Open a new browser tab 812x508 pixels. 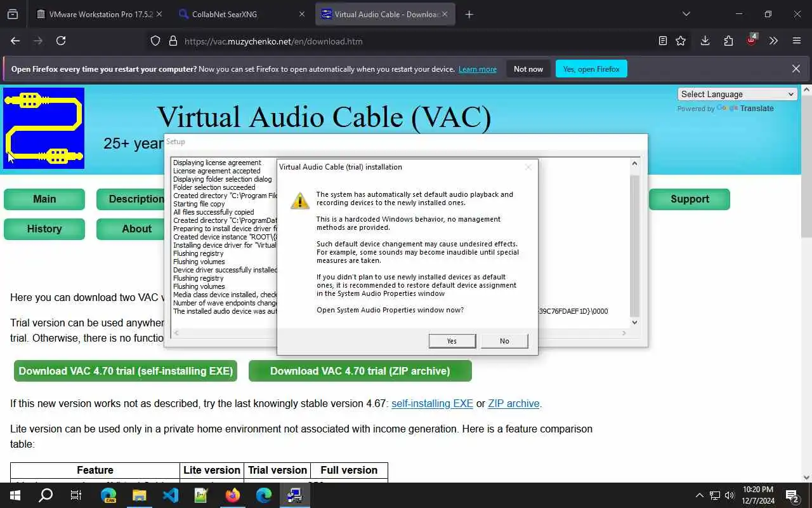[x=469, y=14]
